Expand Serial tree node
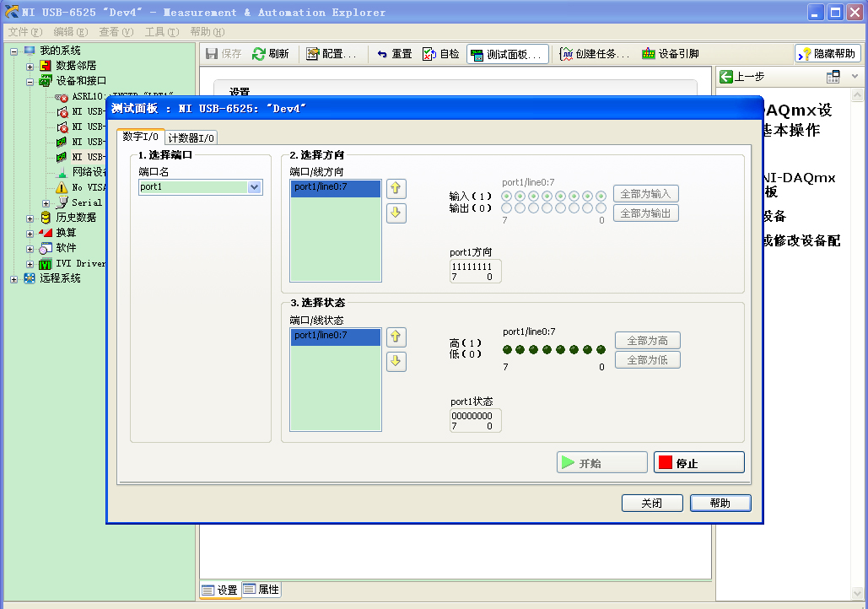868x609 pixels. tap(46, 203)
